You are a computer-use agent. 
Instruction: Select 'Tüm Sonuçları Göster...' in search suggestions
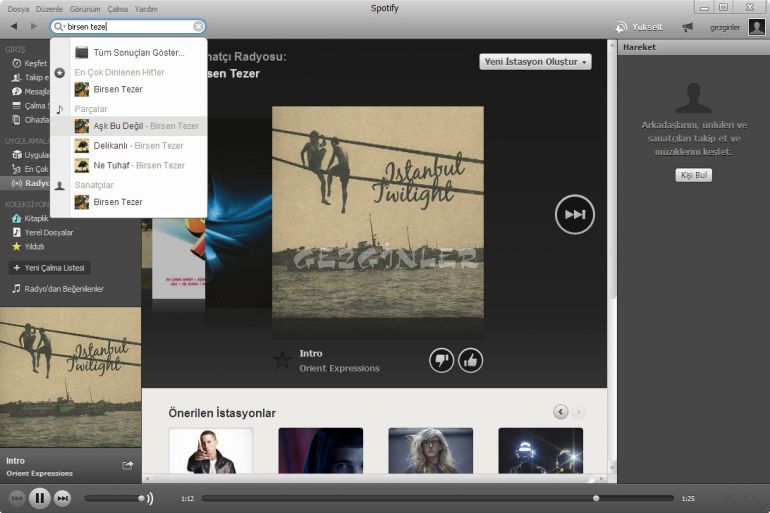point(129,53)
